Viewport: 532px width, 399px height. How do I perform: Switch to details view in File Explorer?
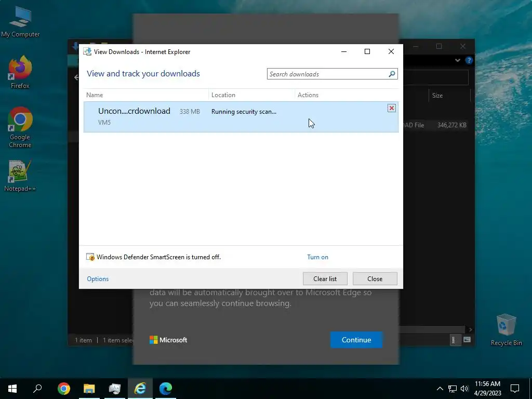(x=454, y=340)
